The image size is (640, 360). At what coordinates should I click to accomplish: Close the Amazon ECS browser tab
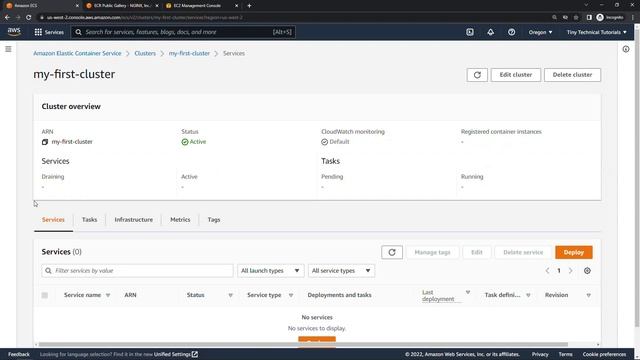click(77, 6)
